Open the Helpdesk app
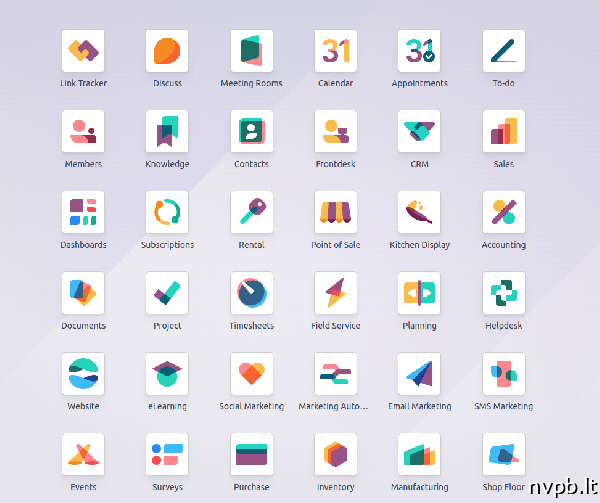Screen dimensions: 600x503 point(504,293)
